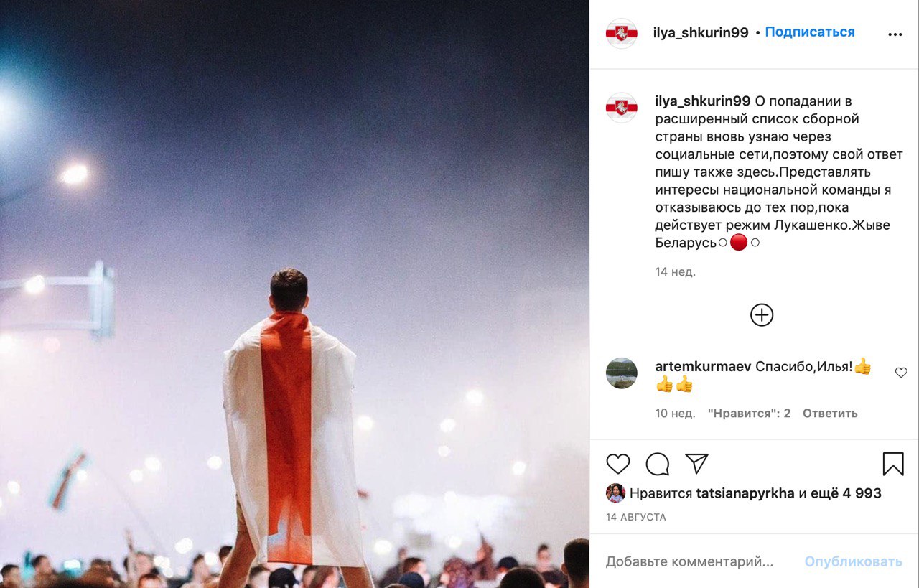Open the 14 АВГУСТА post date link
Screen dimensions: 919x588
(x=636, y=517)
